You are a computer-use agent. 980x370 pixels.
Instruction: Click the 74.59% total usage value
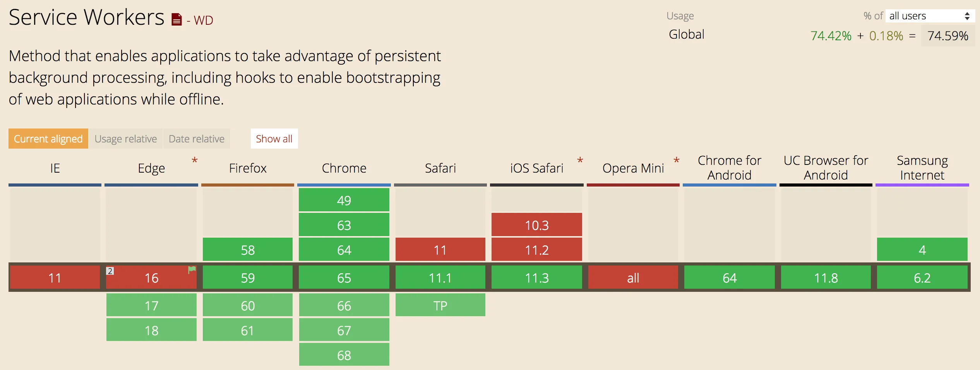[x=948, y=36]
